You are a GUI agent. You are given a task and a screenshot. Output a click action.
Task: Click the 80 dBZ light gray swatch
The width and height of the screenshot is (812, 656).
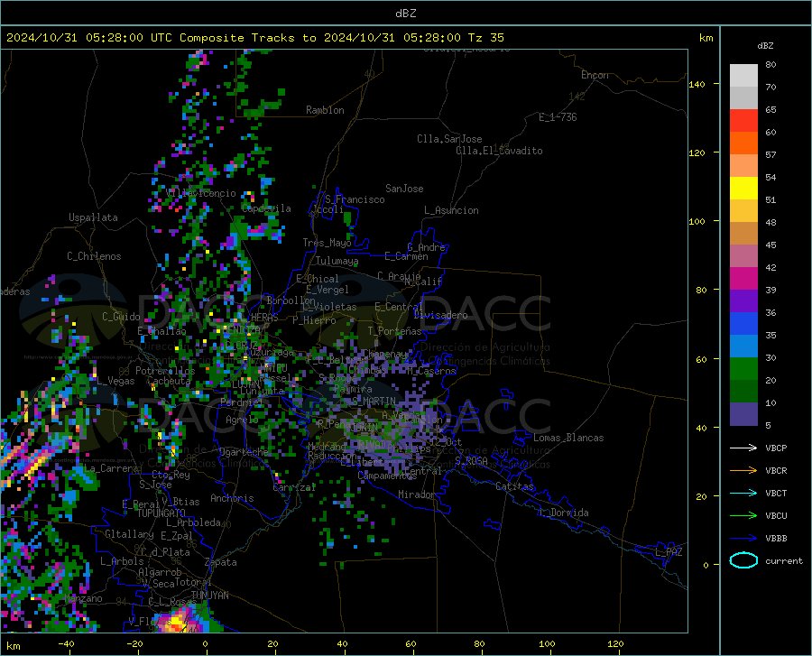tap(743, 76)
